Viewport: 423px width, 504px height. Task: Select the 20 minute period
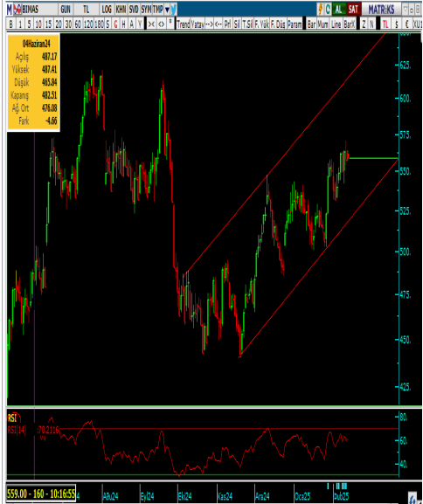pos(59,24)
